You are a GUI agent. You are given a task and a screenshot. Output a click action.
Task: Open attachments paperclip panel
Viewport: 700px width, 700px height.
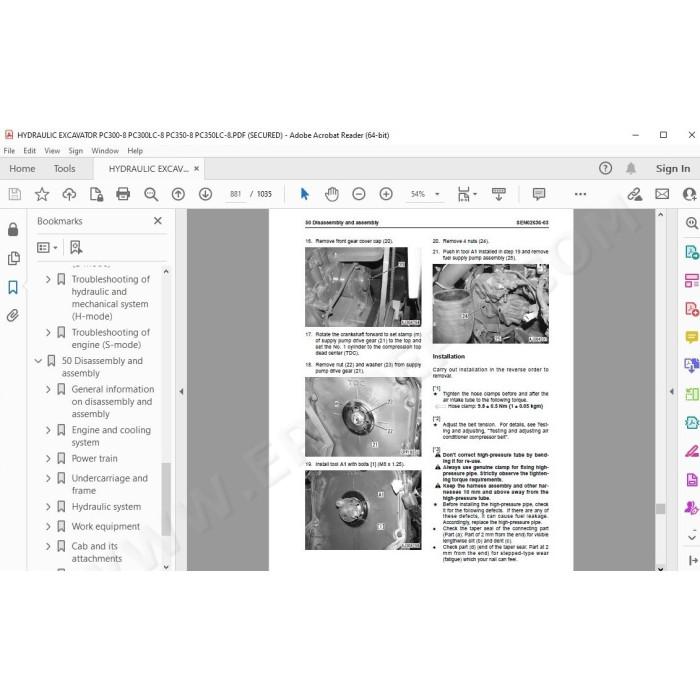click(12, 316)
